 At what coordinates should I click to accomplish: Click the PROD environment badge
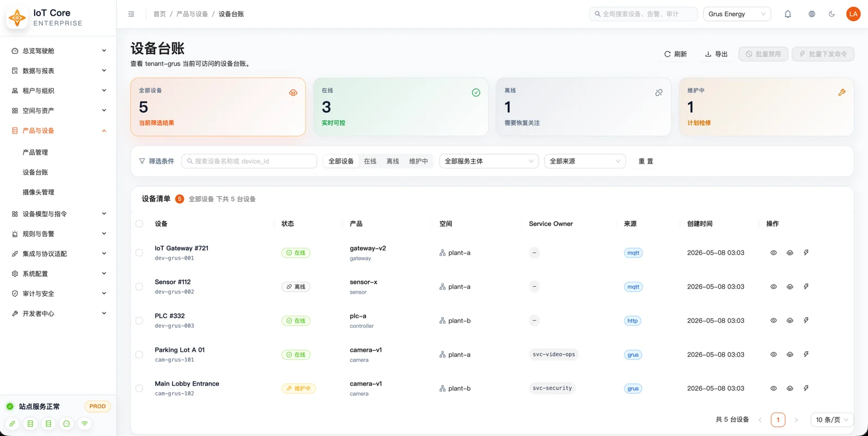click(98, 407)
